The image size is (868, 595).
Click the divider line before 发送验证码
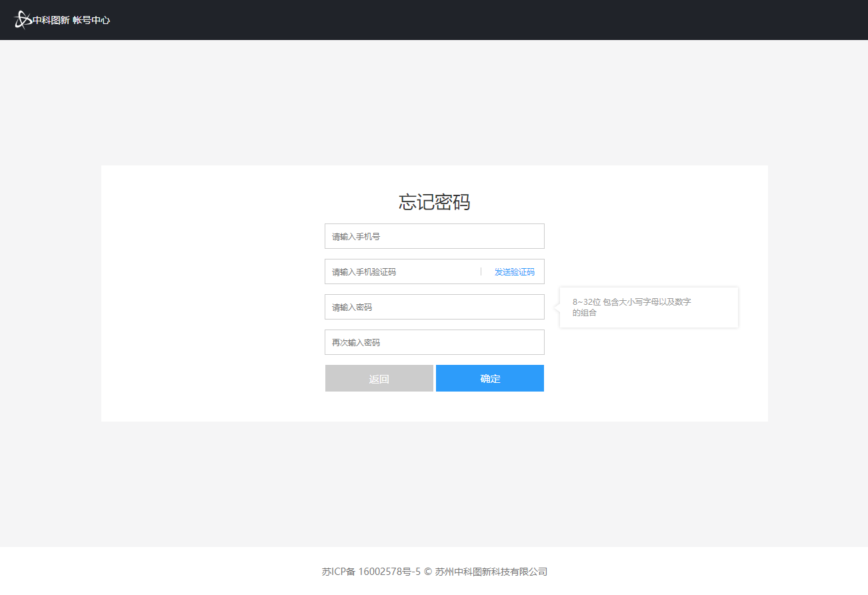(481, 271)
